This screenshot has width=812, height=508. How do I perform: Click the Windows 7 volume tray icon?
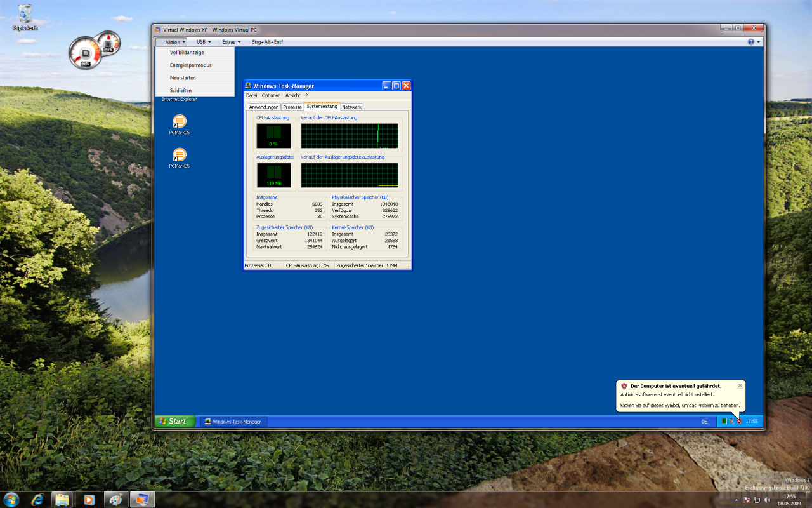pos(767,500)
